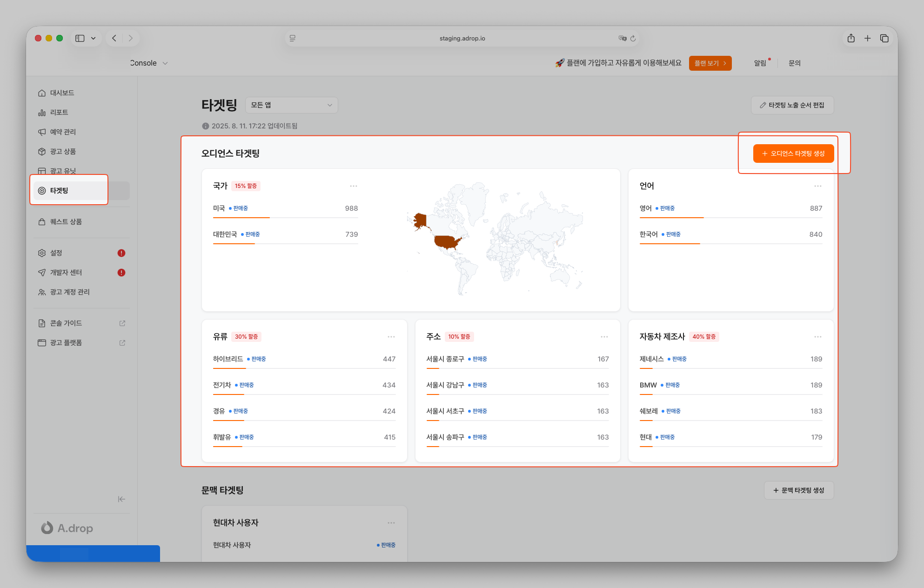Open the 개발자 센터 paper plane icon
Image resolution: width=924 pixels, height=588 pixels.
pos(42,273)
